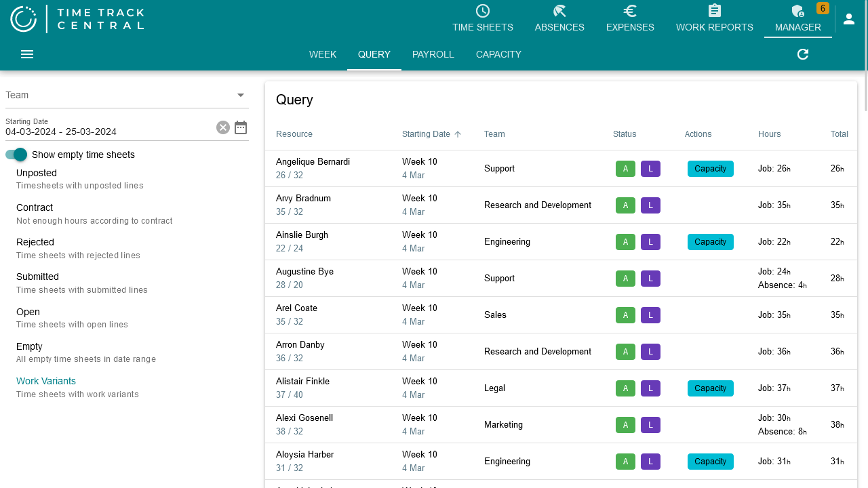The image size is (868, 488).
Task: Toggle Show empty time sheets switch
Action: pos(16,155)
